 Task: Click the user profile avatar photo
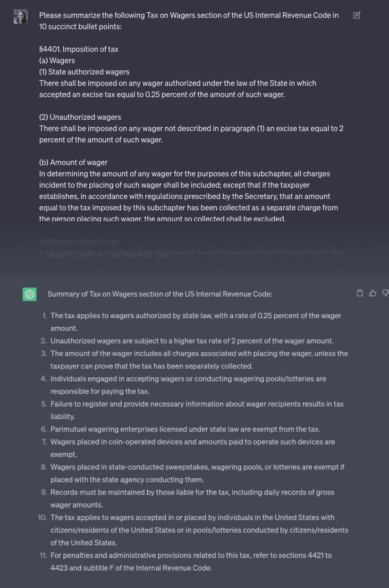tap(21, 17)
